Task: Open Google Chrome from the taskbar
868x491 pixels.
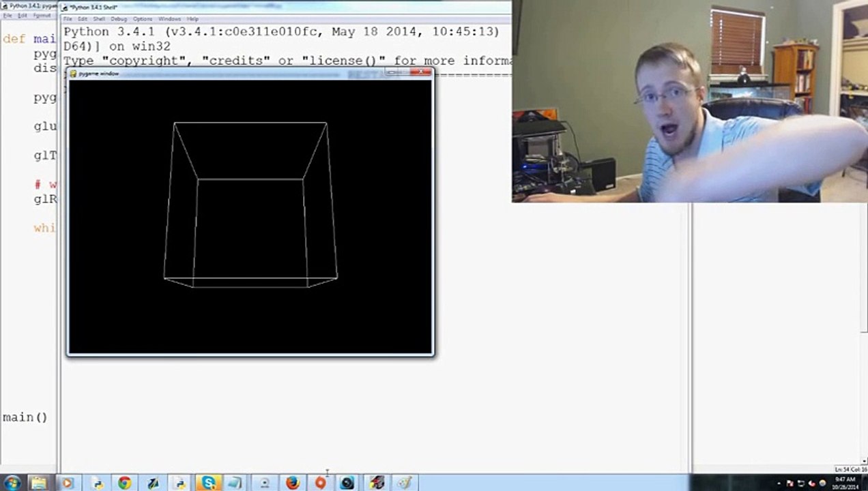Action: [x=124, y=483]
